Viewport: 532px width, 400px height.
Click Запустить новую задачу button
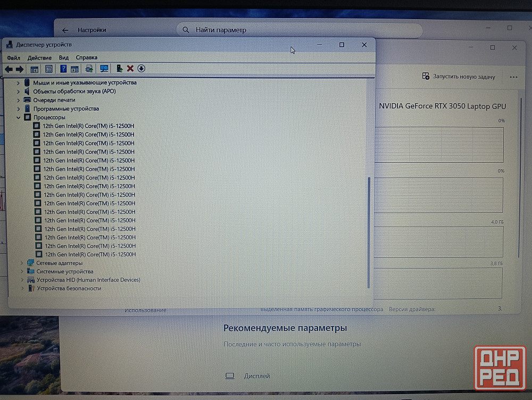click(x=459, y=77)
